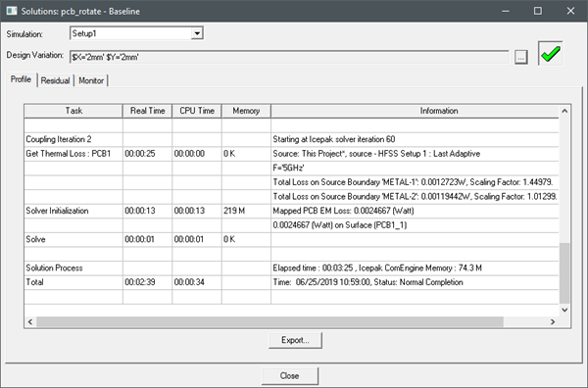This screenshot has width=588, height=388.
Task: Click '0.0024667 (Watt) on Surface (PCB1_1)' text
Action: click(340, 225)
